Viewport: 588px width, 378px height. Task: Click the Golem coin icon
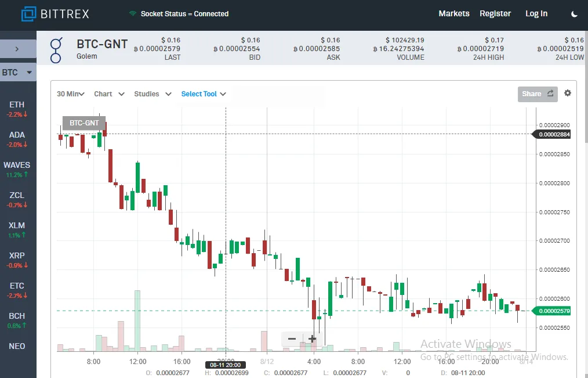point(56,50)
